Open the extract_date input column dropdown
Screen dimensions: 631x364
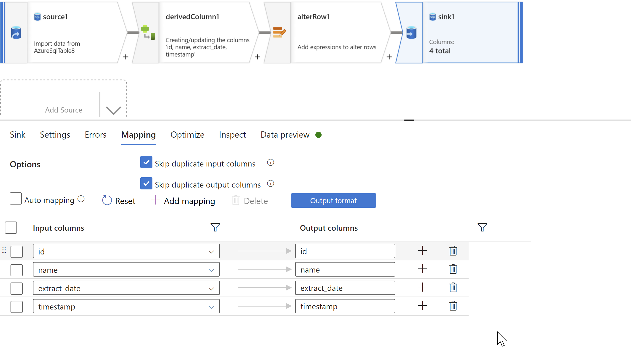point(211,288)
